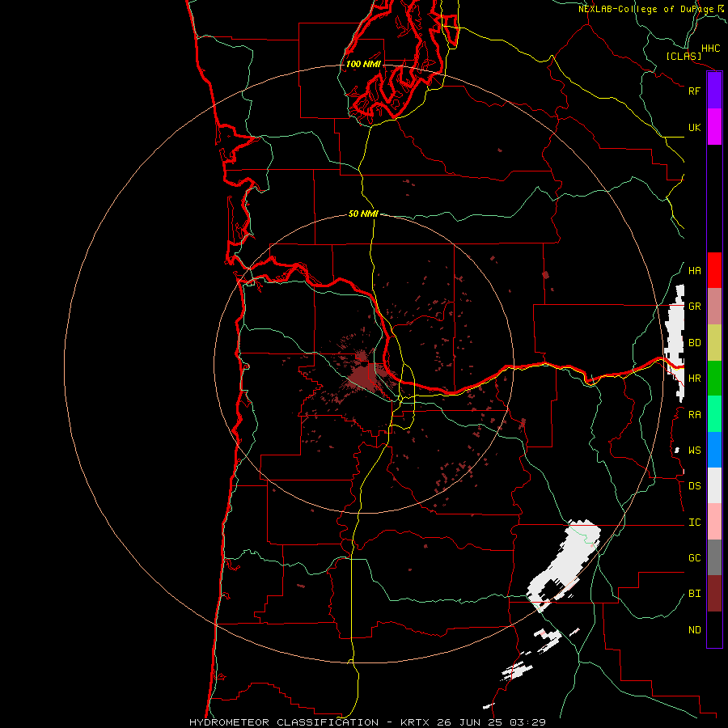
Task: Click the HHC product code text
Action: [710, 49]
